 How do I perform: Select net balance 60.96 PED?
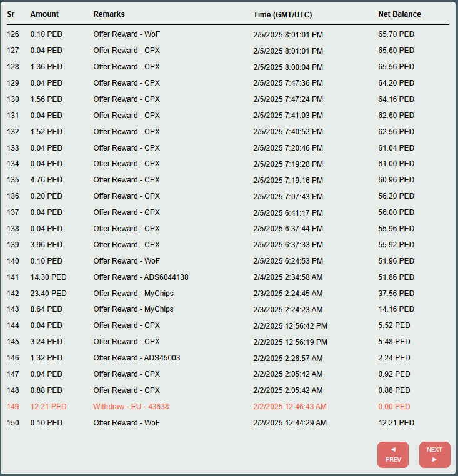click(x=396, y=180)
